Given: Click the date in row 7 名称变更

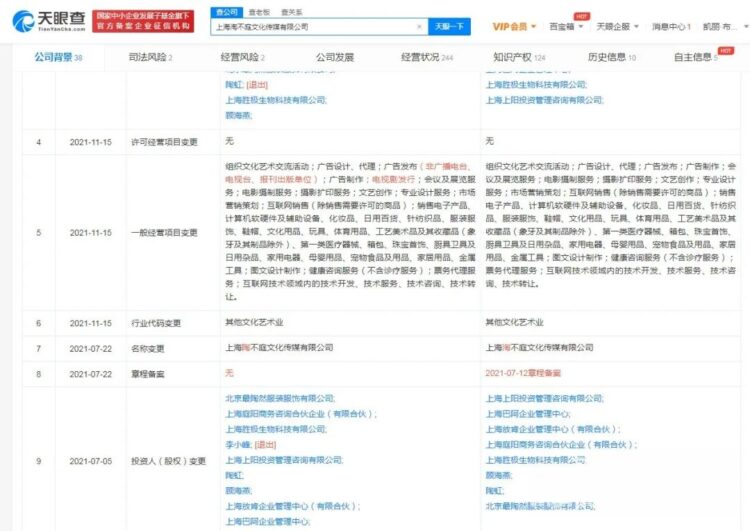Looking at the screenshot, I should pyautogui.click(x=90, y=349).
